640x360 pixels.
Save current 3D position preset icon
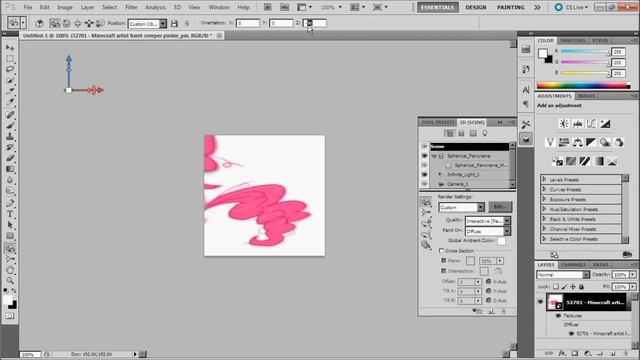coord(174,24)
